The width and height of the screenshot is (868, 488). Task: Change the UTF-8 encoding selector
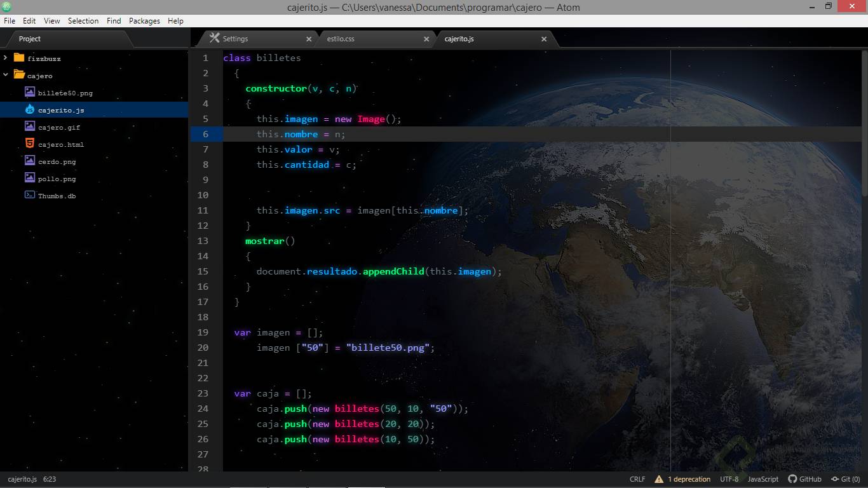[729, 479]
